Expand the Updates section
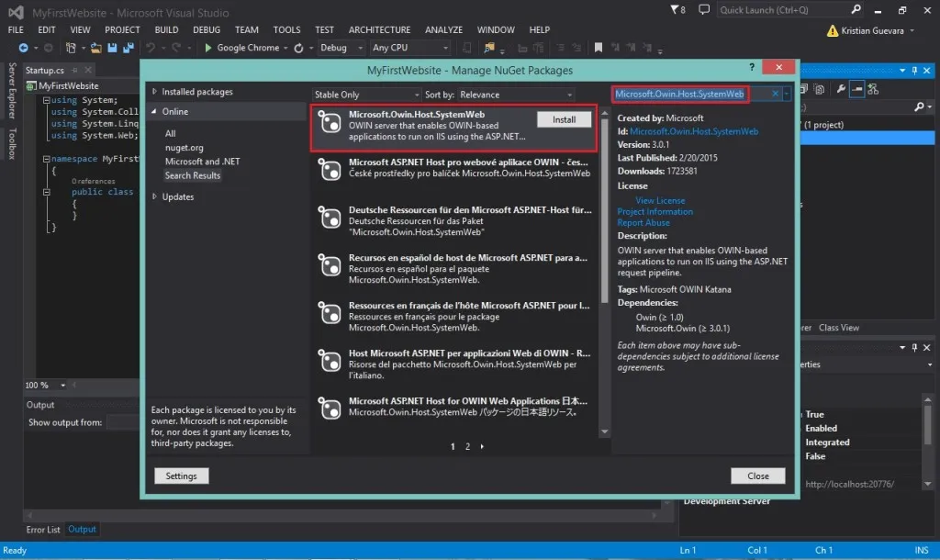The image size is (940, 560). click(x=154, y=196)
